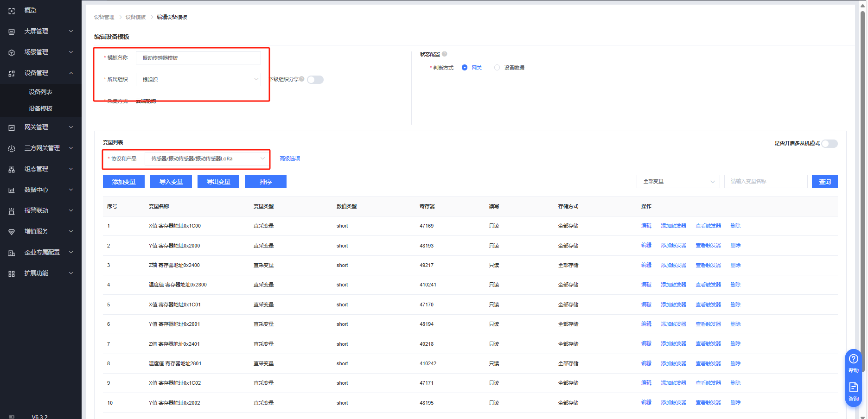
Task: Click the 模板名称 input field
Action: (198, 58)
